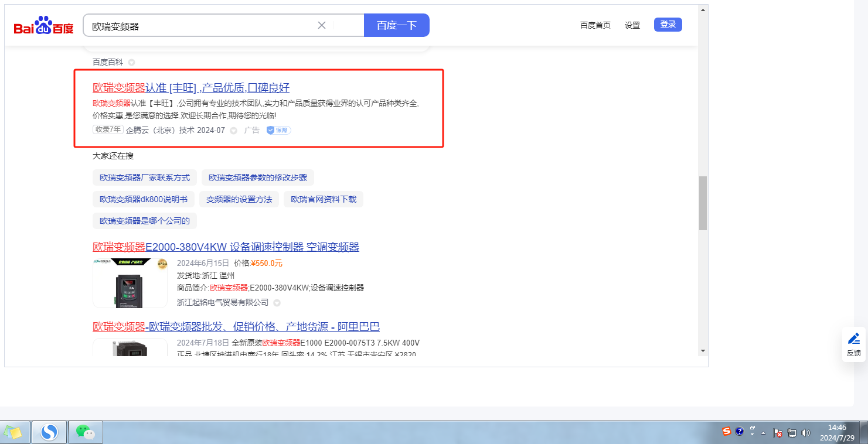Open 百度首页 in the top navigation
868x444 pixels.
pos(595,25)
